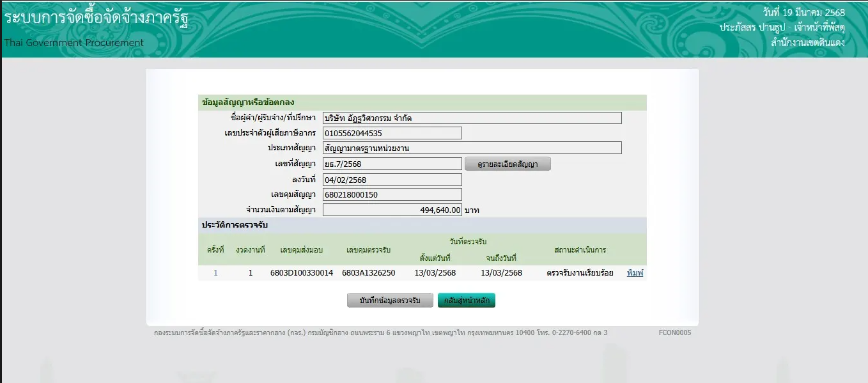
Task: Click the ระบบการจัดซื้อจัดจ้างภาครัฐ site title
Action: 97,17
